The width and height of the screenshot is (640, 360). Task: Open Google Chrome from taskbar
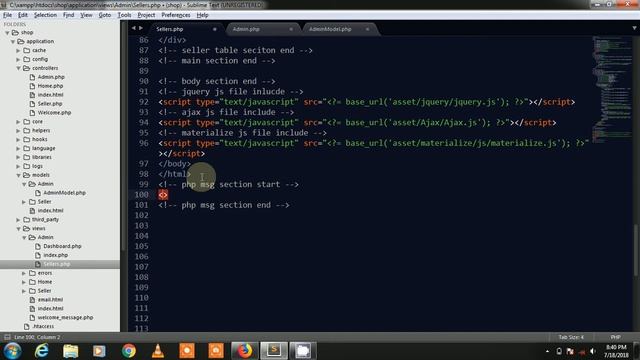point(129,351)
